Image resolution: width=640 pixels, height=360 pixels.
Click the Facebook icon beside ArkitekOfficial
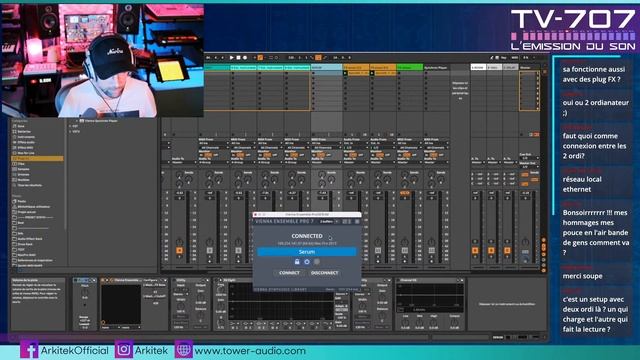[29, 350]
